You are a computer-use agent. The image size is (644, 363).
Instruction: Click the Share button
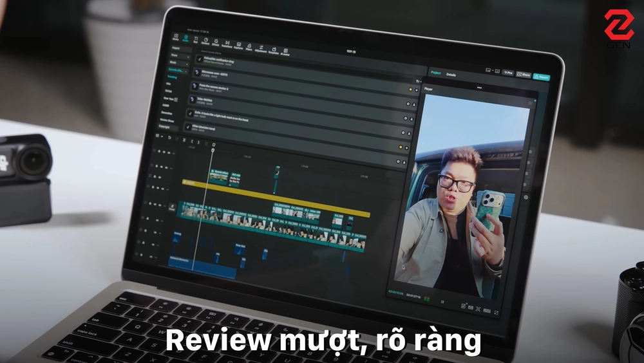(x=524, y=75)
